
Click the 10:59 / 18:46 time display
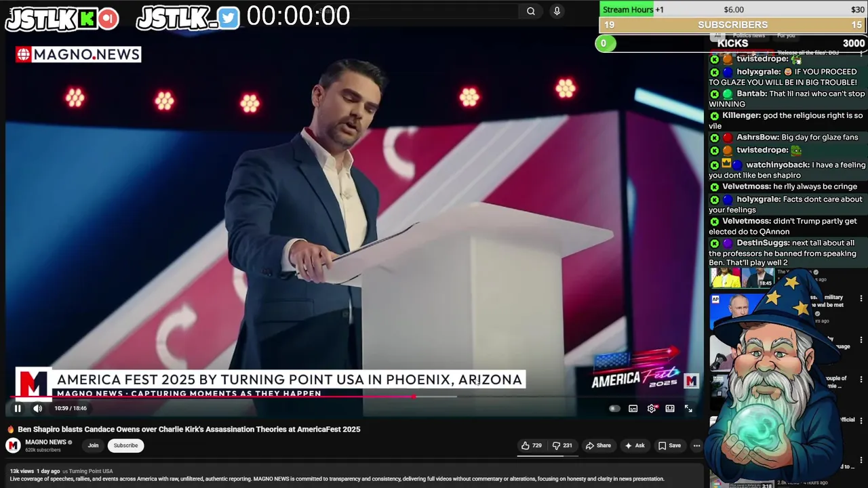coord(71,408)
